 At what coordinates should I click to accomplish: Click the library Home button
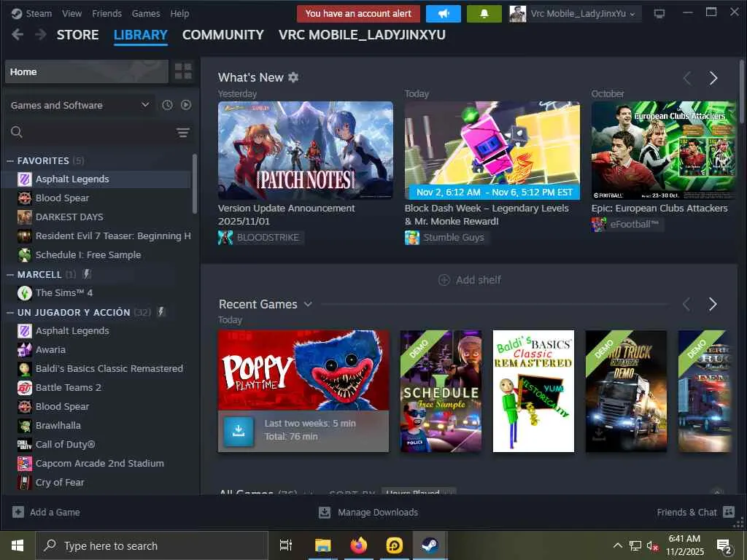click(x=87, y=72)
